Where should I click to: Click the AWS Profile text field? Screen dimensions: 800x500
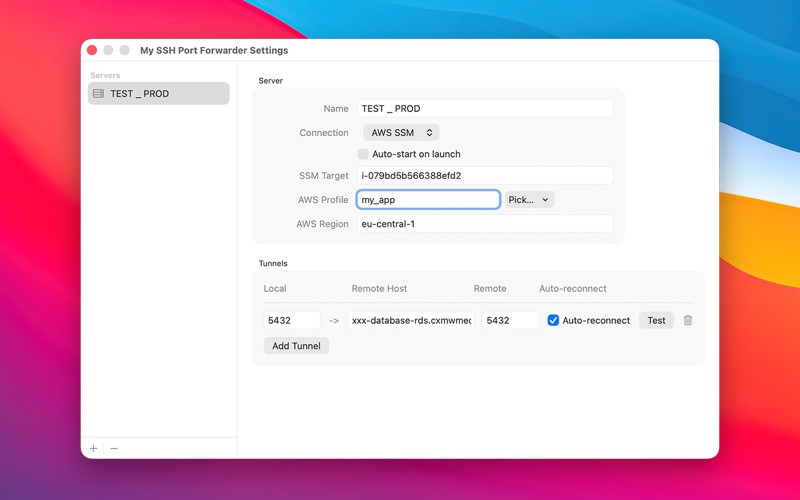pos(428,199)
